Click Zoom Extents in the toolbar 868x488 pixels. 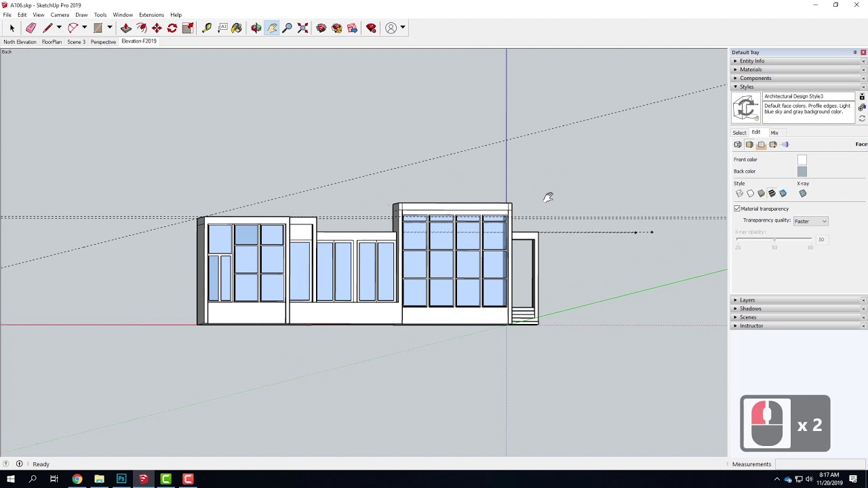click(302, 28)
